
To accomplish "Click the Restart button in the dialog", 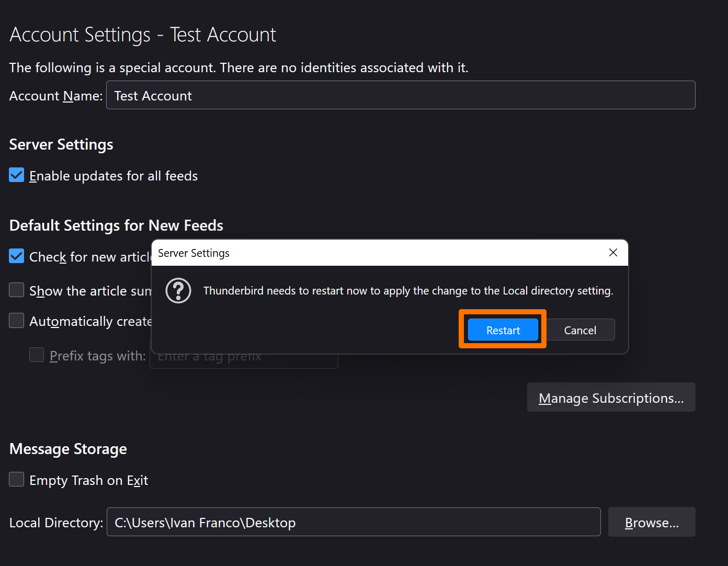I will pos(503,330).
